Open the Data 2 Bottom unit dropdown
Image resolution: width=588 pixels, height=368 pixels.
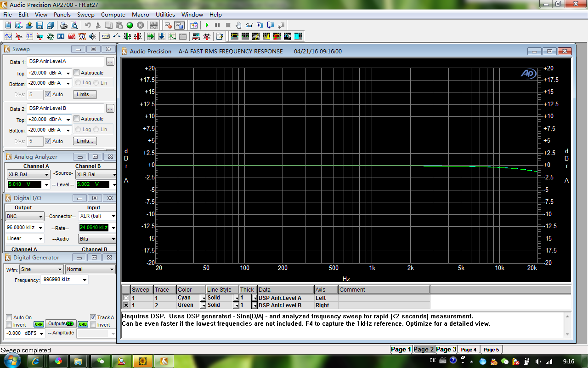tap(68, 130)
